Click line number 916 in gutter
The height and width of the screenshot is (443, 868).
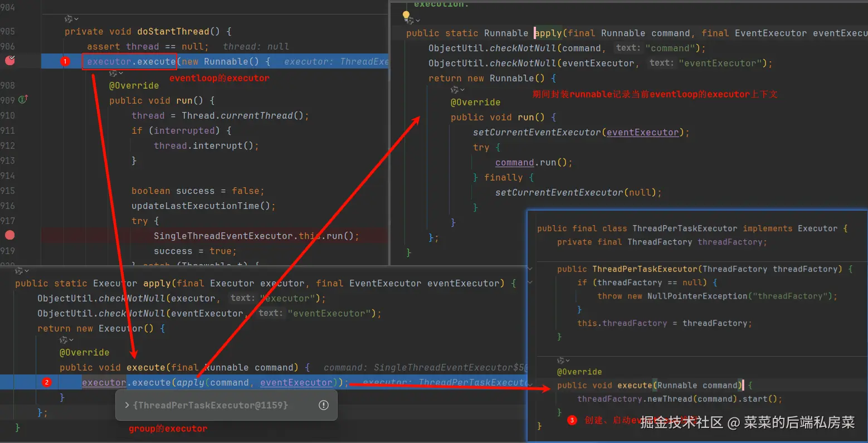pyautogui.click(x=8, y=206)
